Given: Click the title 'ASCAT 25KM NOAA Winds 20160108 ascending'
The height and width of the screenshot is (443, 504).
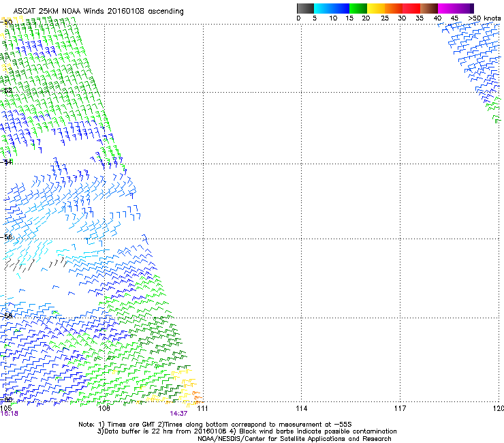Looking at the screenshot, I should point(98,12).
